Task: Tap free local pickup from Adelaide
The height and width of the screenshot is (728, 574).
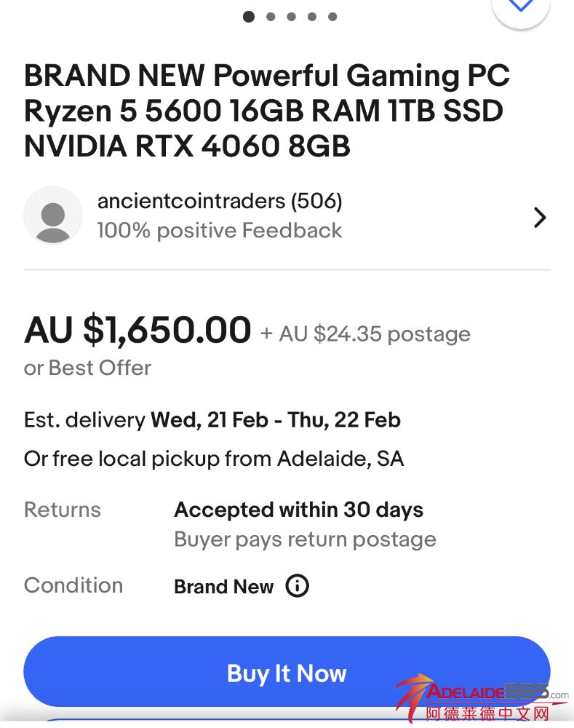Action: point(214,459)
